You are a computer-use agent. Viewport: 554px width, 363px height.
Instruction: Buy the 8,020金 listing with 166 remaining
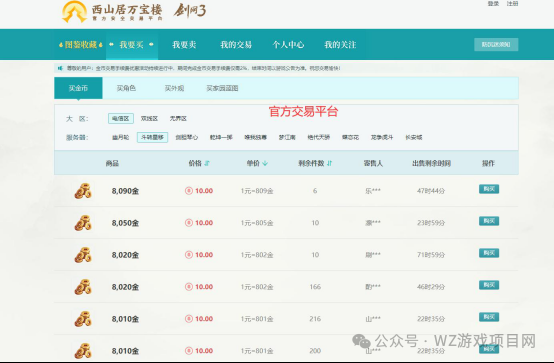click(x=489, y=285)
